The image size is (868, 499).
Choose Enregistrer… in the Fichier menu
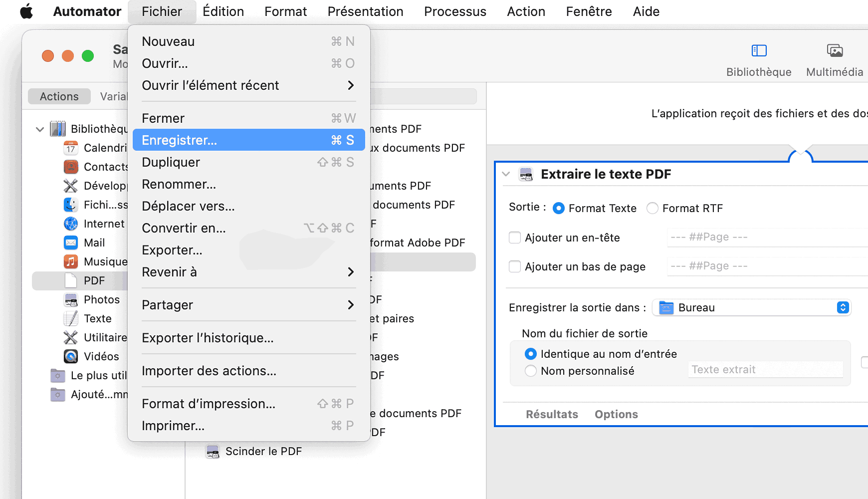tap(248, 140)
